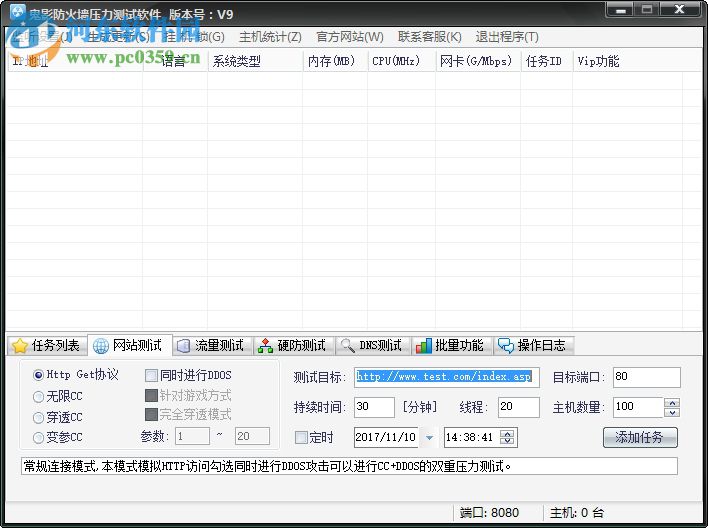Select the Http Get协议 radio button
708x528 pixels.
(38, 375)
